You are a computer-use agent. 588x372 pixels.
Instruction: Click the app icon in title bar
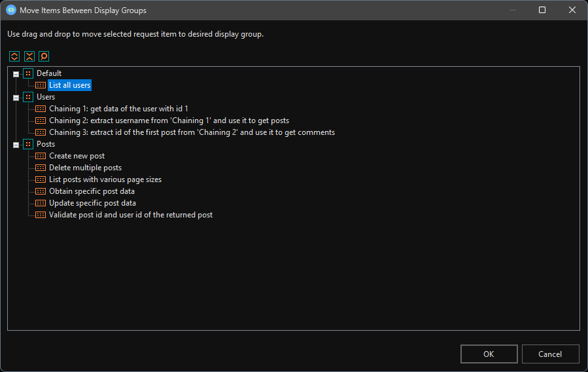tap(11, 10)
